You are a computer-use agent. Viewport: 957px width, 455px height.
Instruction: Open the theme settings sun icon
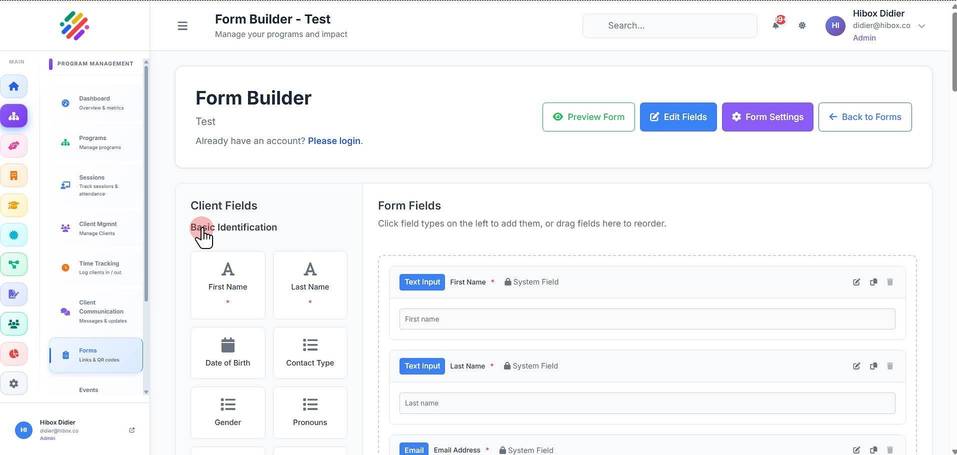802,26
